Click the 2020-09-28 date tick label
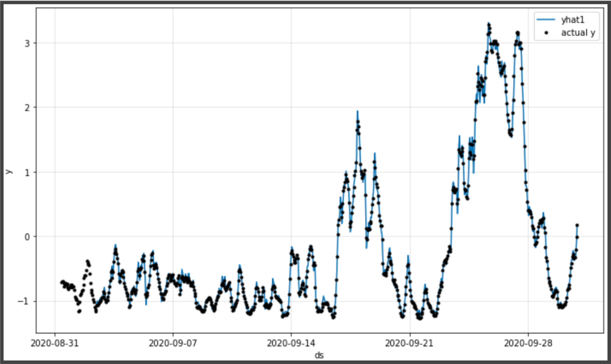611x364 pixels. tap(528, 343)
